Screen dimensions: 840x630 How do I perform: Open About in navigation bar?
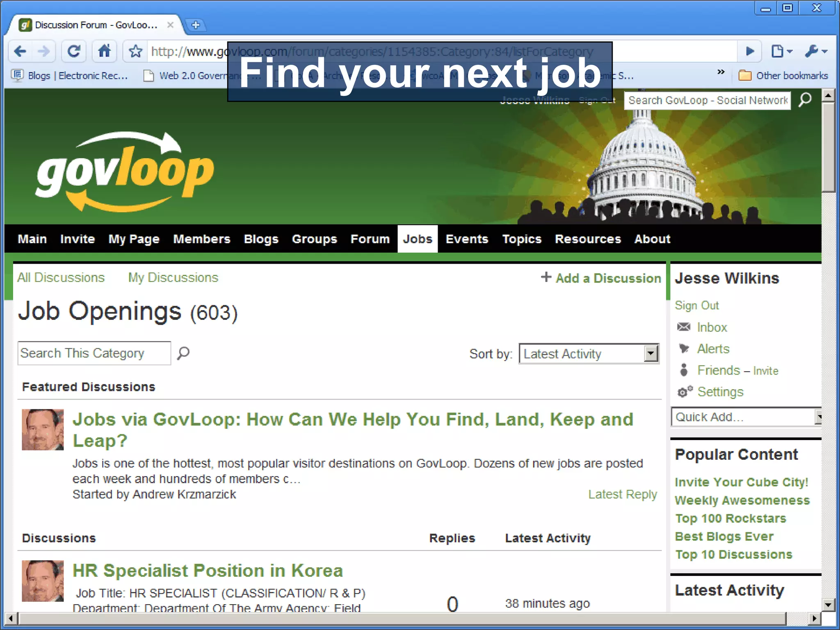tap(652, 239)
